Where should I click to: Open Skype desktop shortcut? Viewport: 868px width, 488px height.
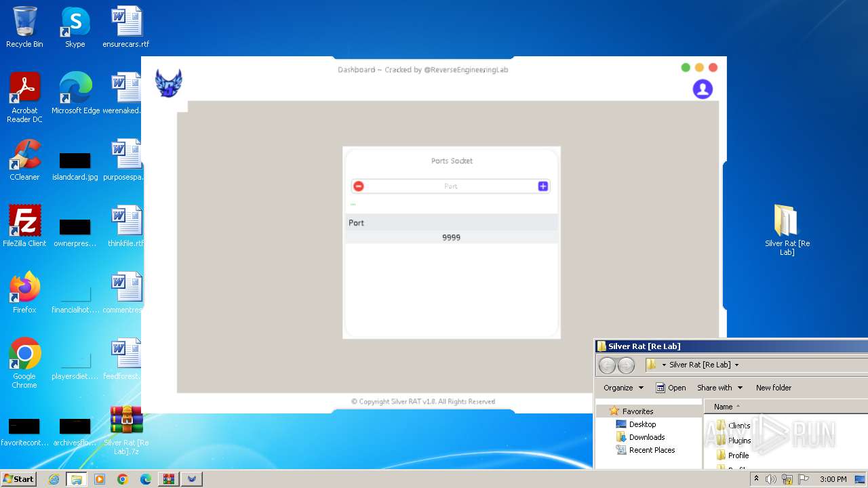[75, 27]
